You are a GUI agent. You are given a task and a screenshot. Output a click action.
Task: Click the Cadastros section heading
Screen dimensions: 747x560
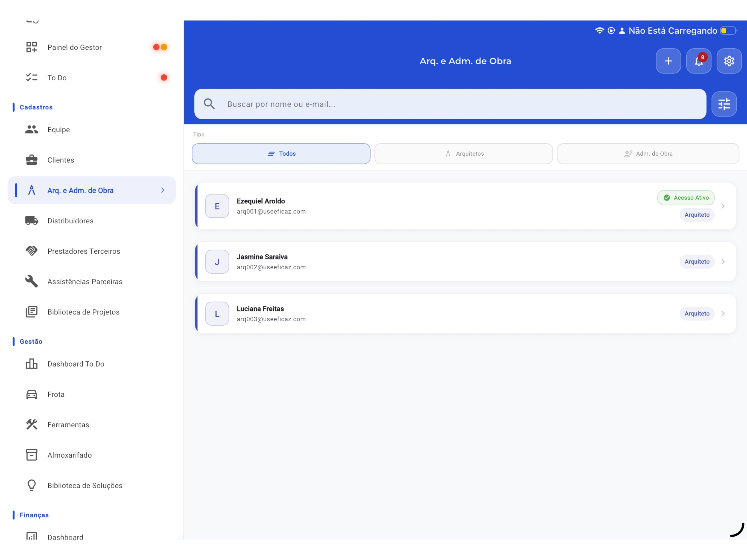36,107
